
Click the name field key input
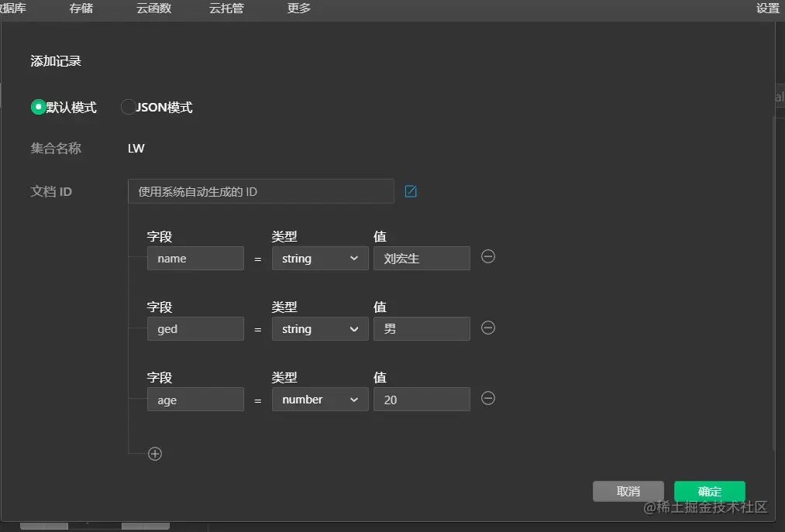[x=196, y=258]
